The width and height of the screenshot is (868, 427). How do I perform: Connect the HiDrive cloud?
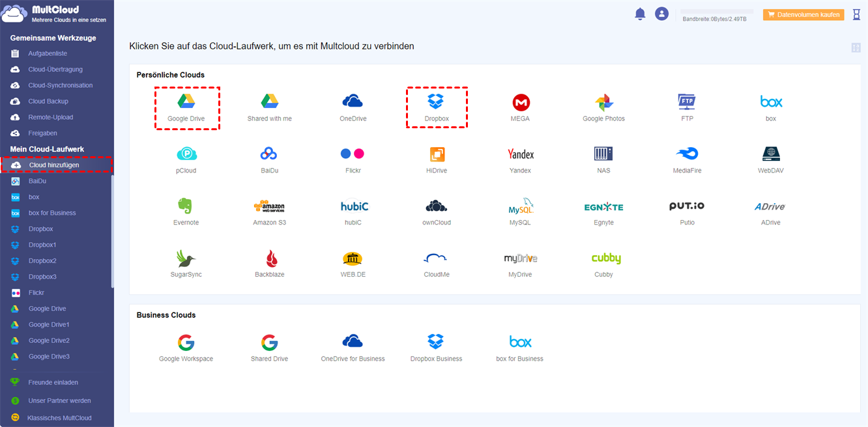437,160
